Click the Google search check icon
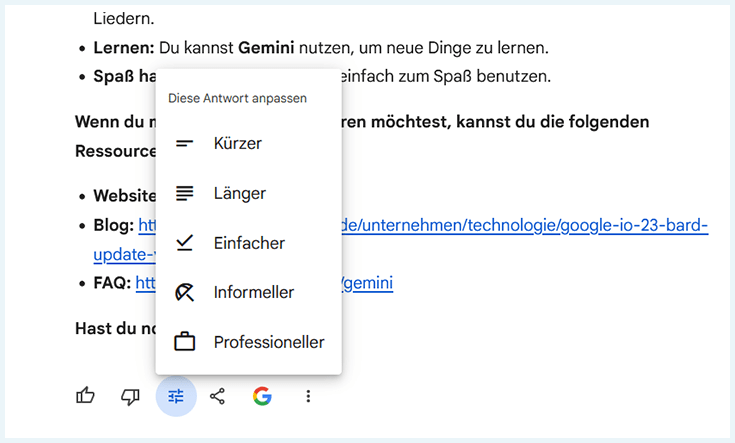Viewport: 735px width, 443px height. (x=262, y=396)
